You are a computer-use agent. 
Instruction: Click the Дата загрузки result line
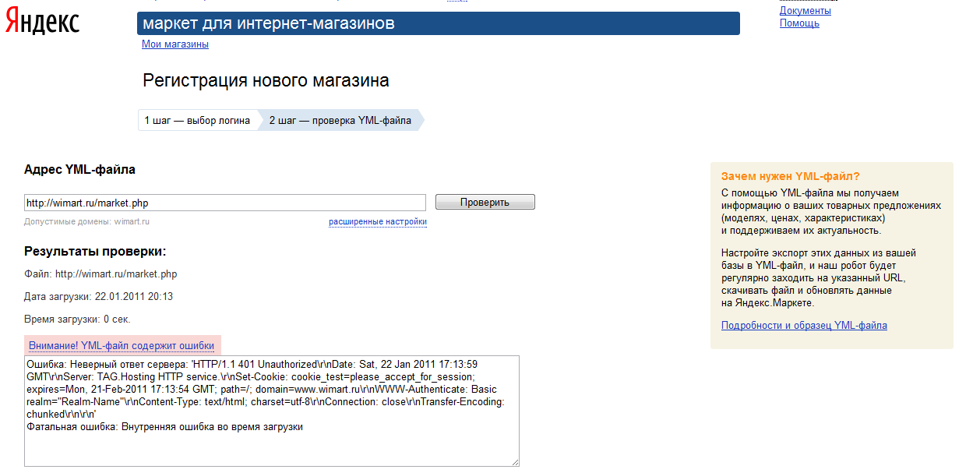[x=98, y=297]
